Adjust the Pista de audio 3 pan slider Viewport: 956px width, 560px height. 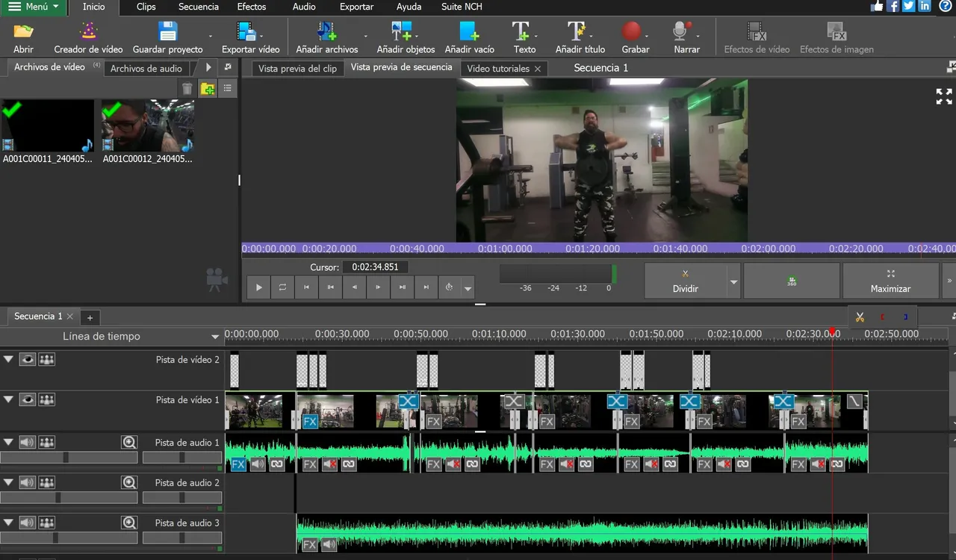[182, 538]
